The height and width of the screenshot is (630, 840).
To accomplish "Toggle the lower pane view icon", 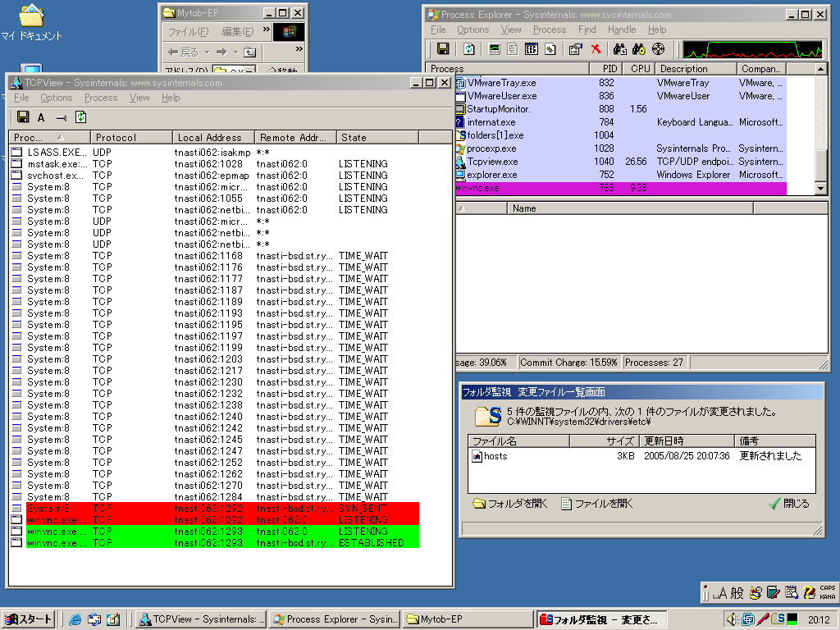I will point(531,49).
